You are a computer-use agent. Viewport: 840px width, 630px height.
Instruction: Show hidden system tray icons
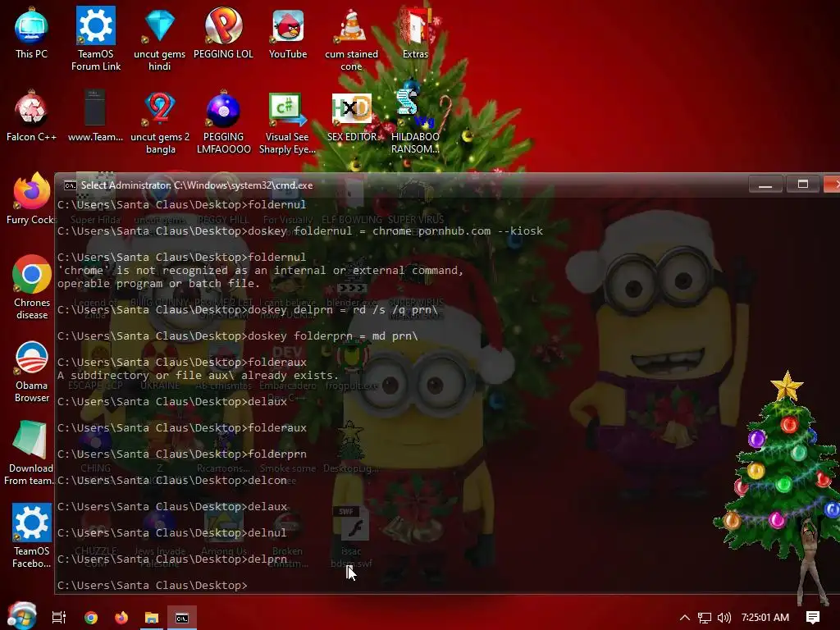pyautogui.click(x=684, y=617)
